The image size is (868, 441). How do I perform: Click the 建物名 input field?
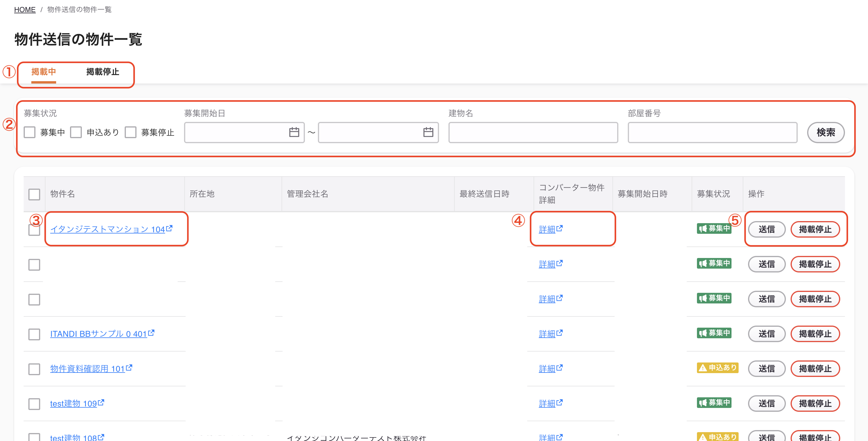[x=533, y=133]
